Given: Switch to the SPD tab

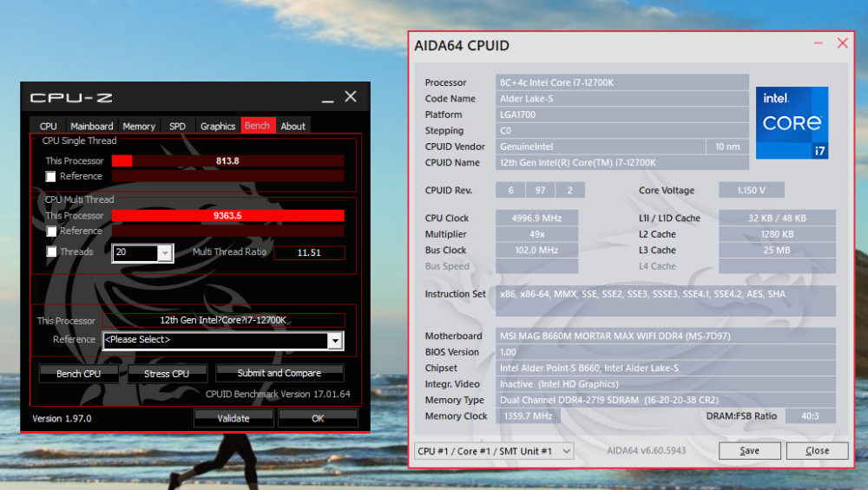Looking at the screenshot, I should [177, 126].
